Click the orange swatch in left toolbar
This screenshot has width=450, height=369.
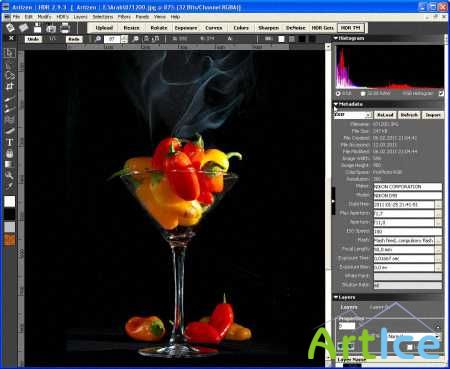[10, 240]
